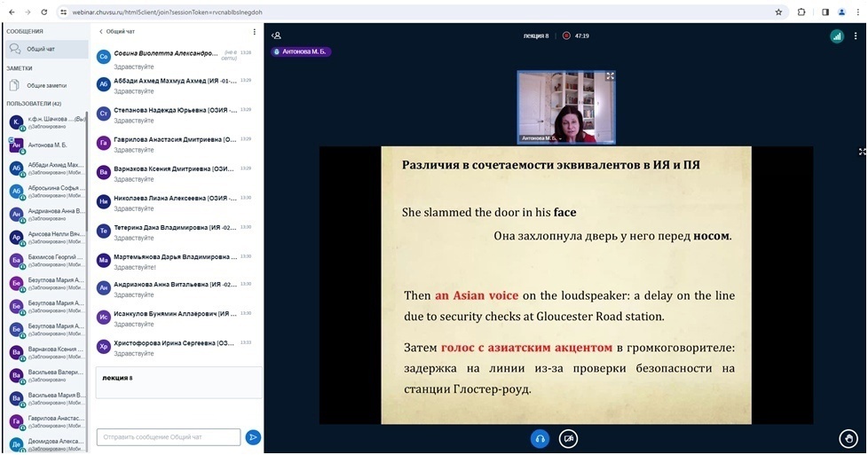This screenshot has height=455, width=868.
Task: Toggle the users list panel icon
Action: coord(276,35)
